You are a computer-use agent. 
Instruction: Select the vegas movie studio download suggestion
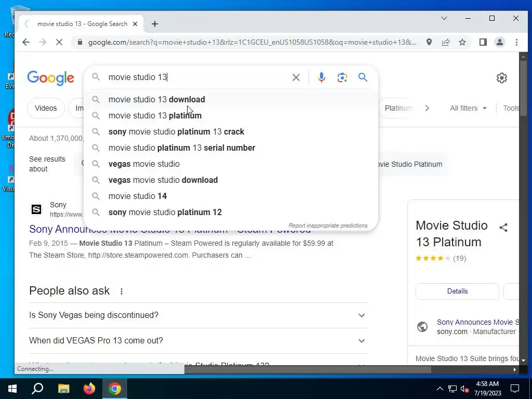coord(231,180)
